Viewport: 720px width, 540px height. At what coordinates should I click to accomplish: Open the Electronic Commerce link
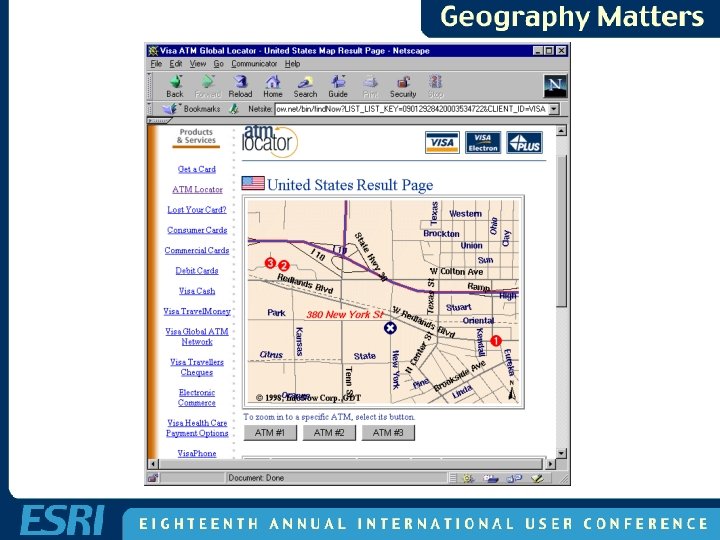(197, 398)
